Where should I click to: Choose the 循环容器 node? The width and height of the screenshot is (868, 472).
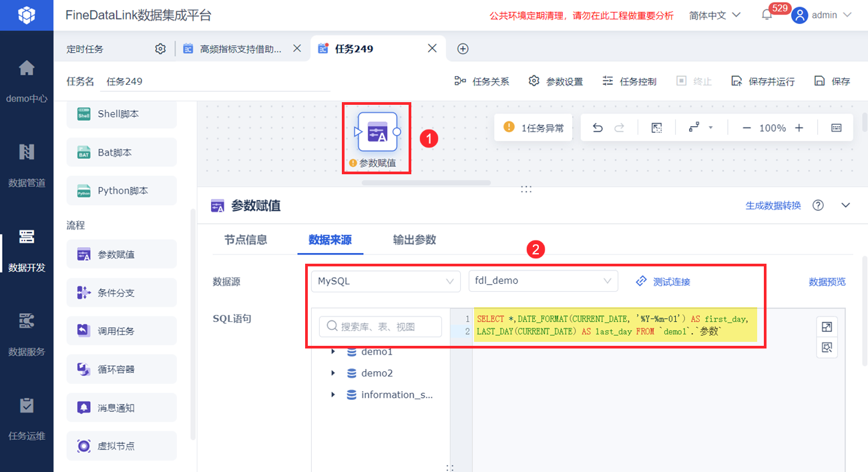point(122,369)
